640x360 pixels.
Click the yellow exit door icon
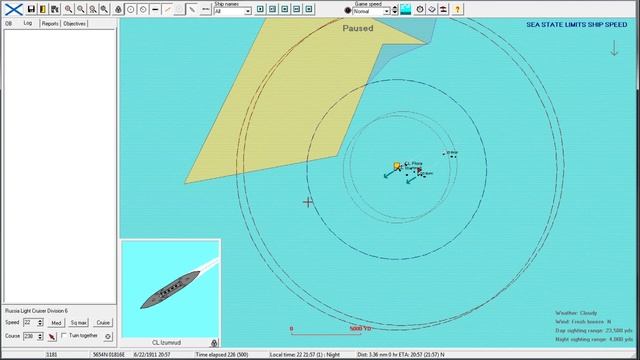point(43,9)
